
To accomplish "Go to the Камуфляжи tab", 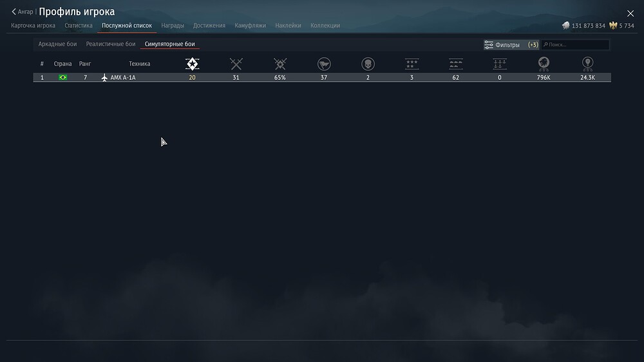I will click(x=250, y=26).
